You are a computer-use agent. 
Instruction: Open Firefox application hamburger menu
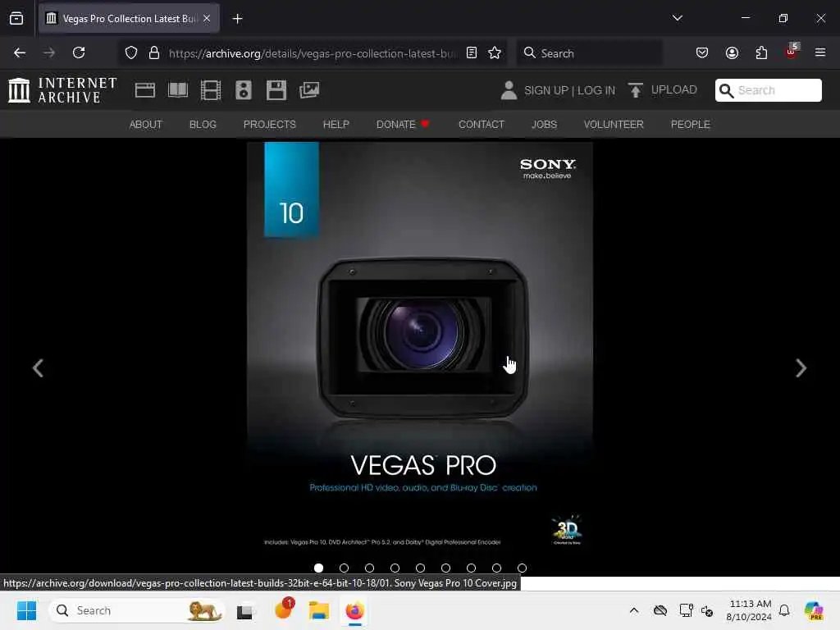(x=820, y=52)
